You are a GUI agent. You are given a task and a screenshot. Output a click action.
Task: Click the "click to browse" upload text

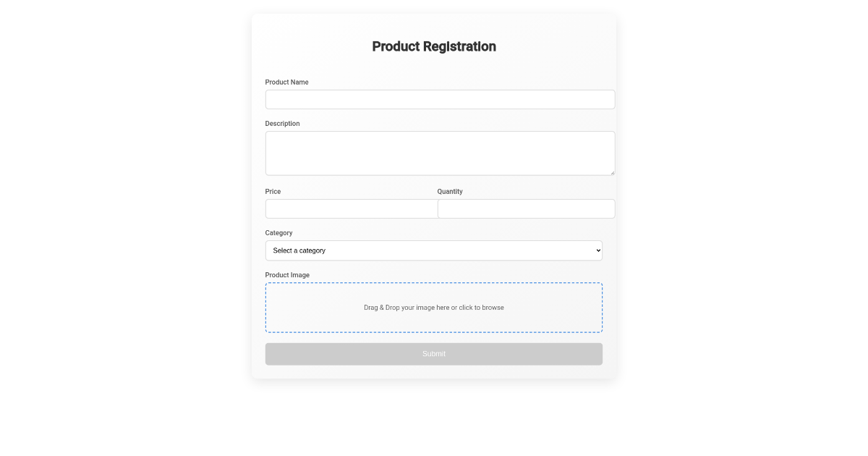click(481, 308)
